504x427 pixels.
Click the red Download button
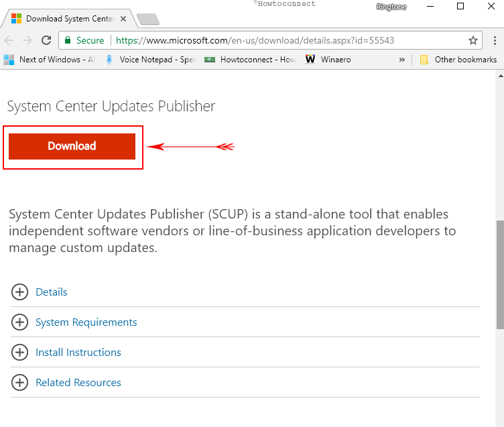(72, 146)
